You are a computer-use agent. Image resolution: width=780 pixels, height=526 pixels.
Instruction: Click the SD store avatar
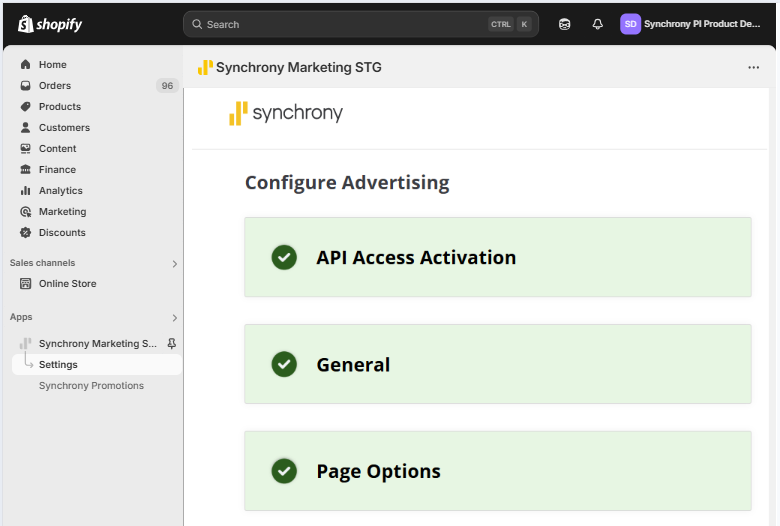coord(630,24)
